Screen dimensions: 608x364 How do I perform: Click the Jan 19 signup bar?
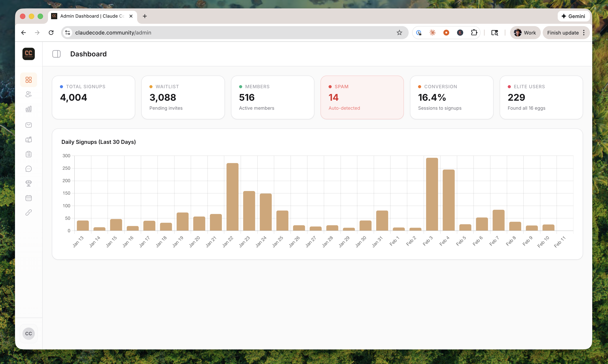click(x=182, y=222)
